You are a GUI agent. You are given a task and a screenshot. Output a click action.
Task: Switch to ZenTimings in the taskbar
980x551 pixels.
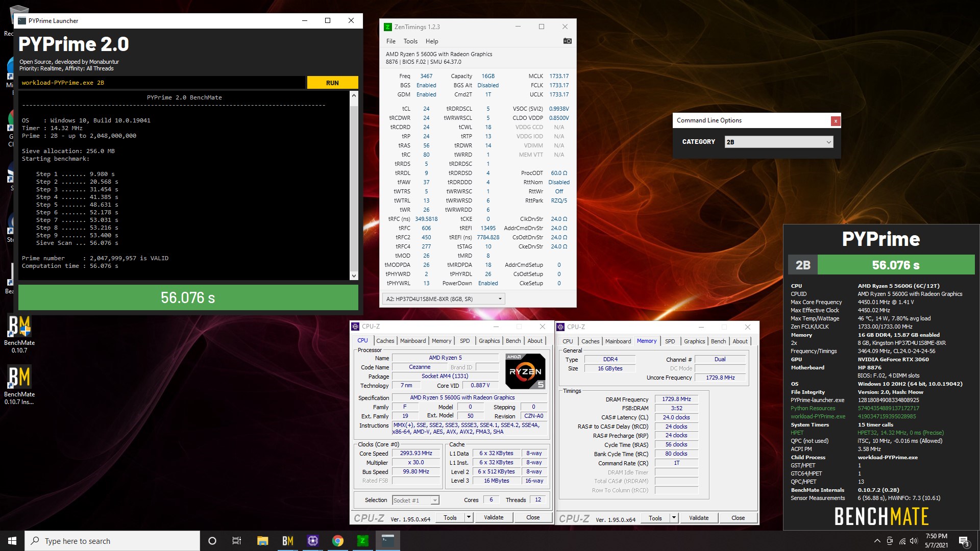click(363, 541)
